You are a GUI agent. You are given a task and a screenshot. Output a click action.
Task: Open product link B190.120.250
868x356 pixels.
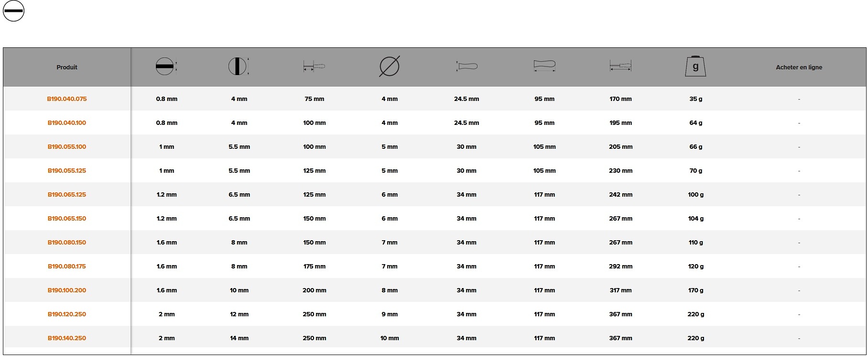67,314
